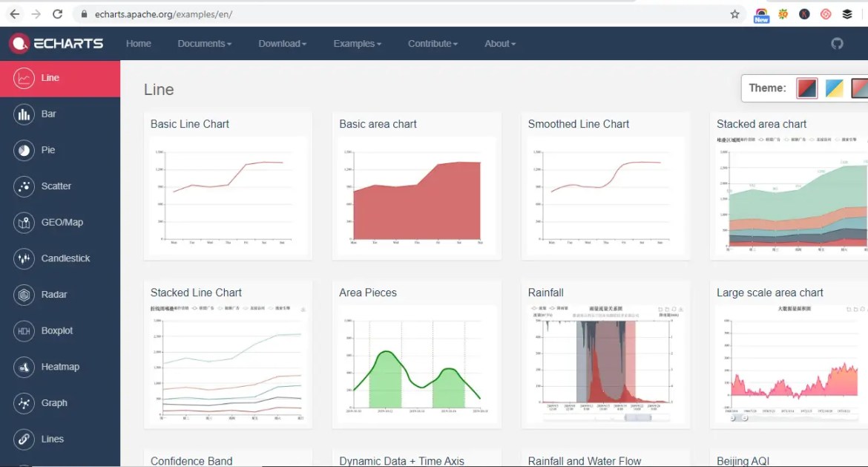This screenshot has height=467, width=868.
Task: Open Basic area chart title link
Action: pos(378,124)
